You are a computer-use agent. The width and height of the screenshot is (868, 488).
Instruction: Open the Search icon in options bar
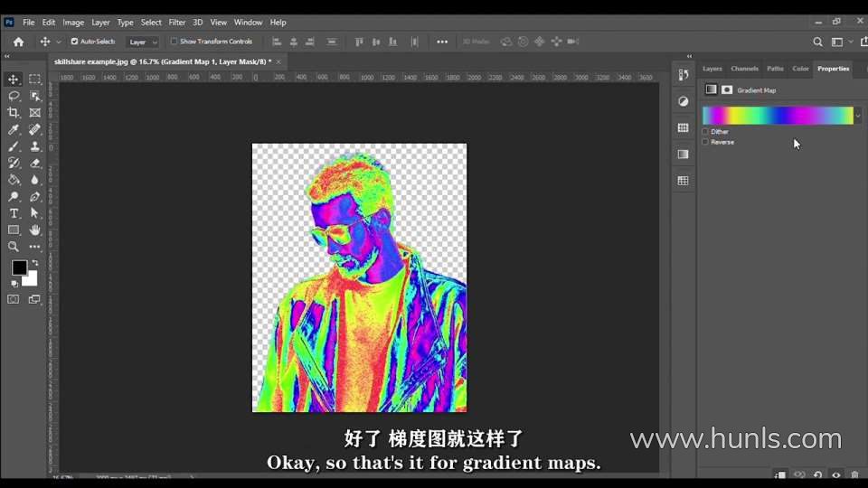pos(817,42)
